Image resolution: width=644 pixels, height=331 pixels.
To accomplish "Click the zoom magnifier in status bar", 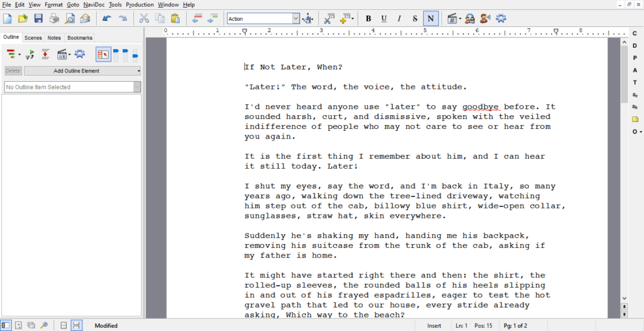I will pos(43,325).
